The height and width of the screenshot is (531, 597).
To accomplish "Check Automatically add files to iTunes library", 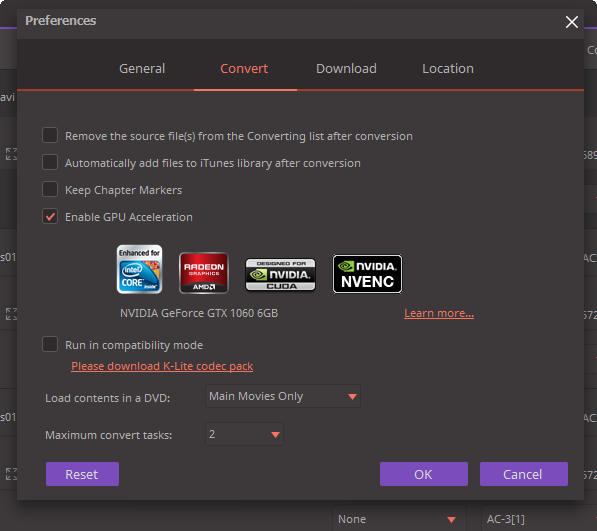I will coord(50,162).
